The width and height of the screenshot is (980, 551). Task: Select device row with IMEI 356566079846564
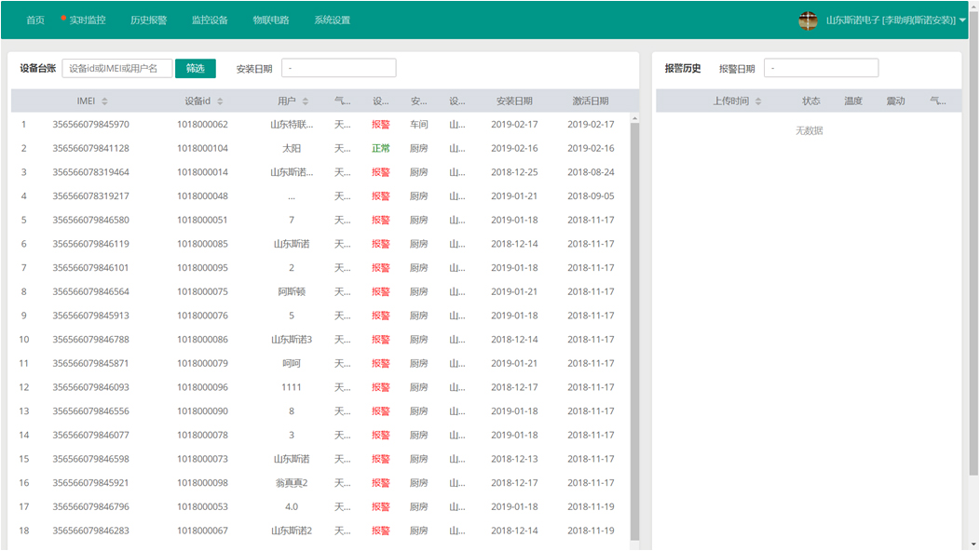90,292
